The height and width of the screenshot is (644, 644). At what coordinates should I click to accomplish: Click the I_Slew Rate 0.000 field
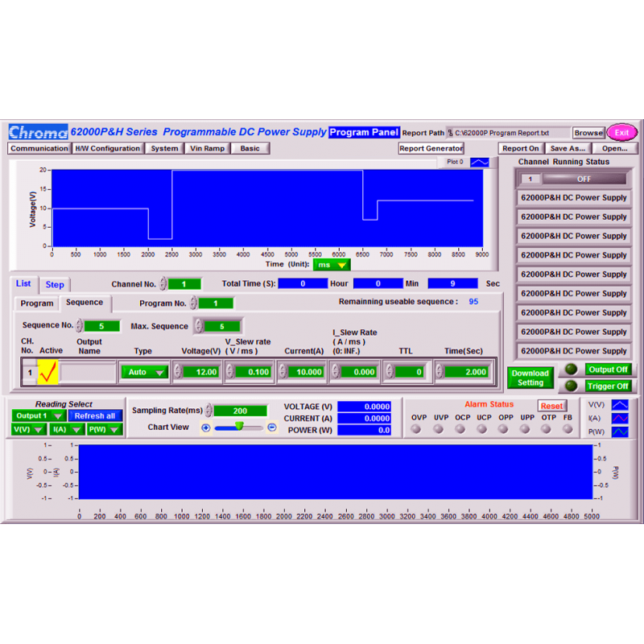point(358,372)
